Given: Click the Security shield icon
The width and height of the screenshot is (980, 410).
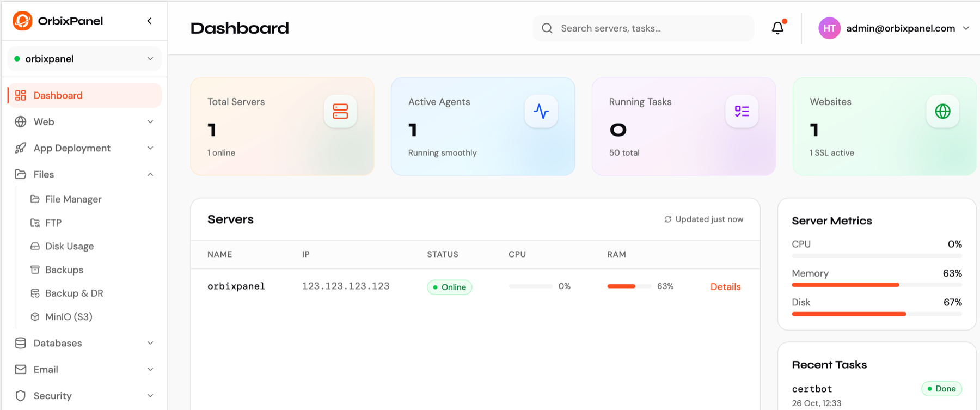Looking at the screenshot, I should [x=21, y=396].
